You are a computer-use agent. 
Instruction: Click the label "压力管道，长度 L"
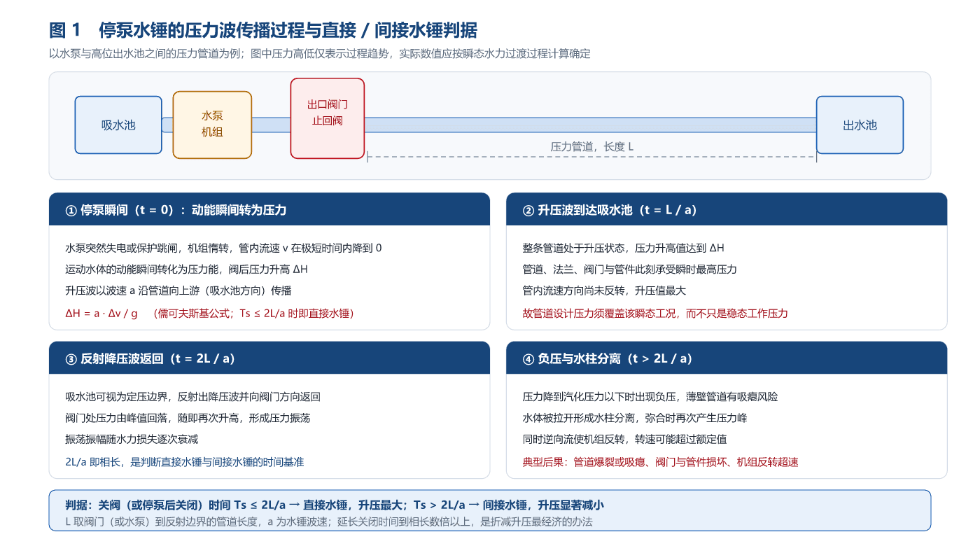pyautogui.click(x=592, y=146)
